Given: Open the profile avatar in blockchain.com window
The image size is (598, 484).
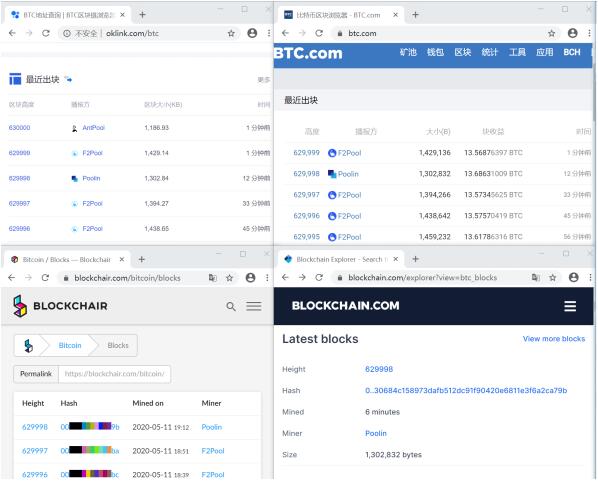Looking at the screenshot, I should point(573,278).
